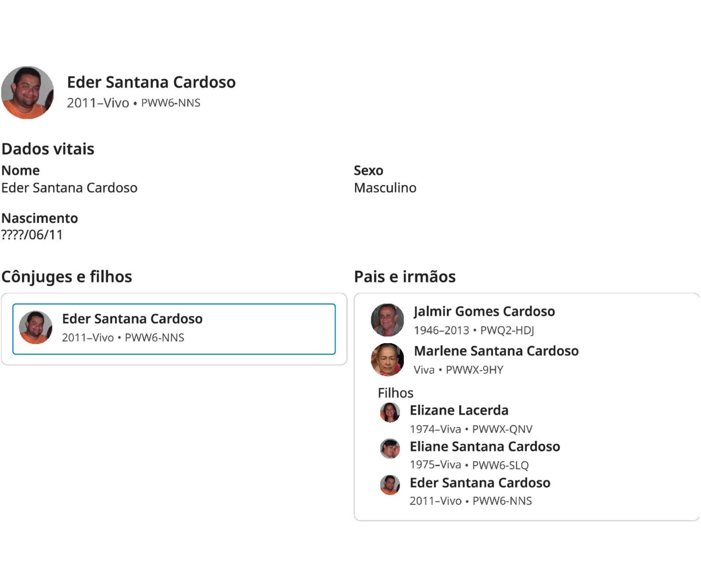Click the PWWX-QNV ID under Elizane
This screenshot has width=701, height=588.
coord(502,429)
